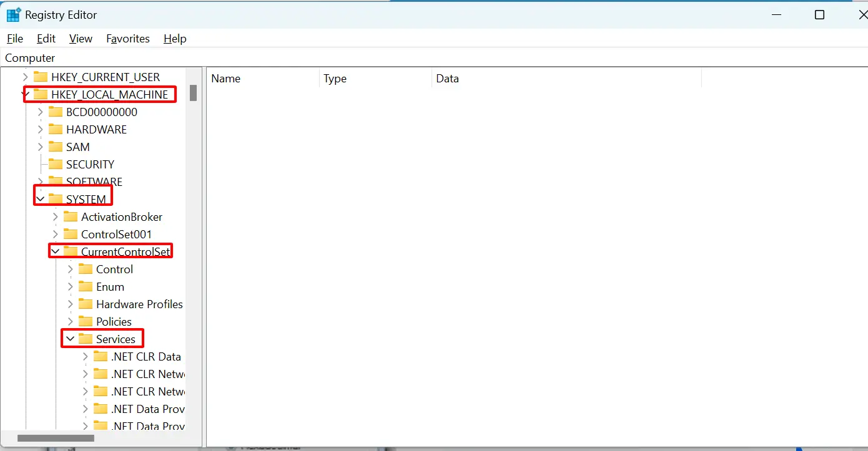The width and height of the screenshot is (868, 451).
Task: Sort by the Type column header
Action: [375, 79]
